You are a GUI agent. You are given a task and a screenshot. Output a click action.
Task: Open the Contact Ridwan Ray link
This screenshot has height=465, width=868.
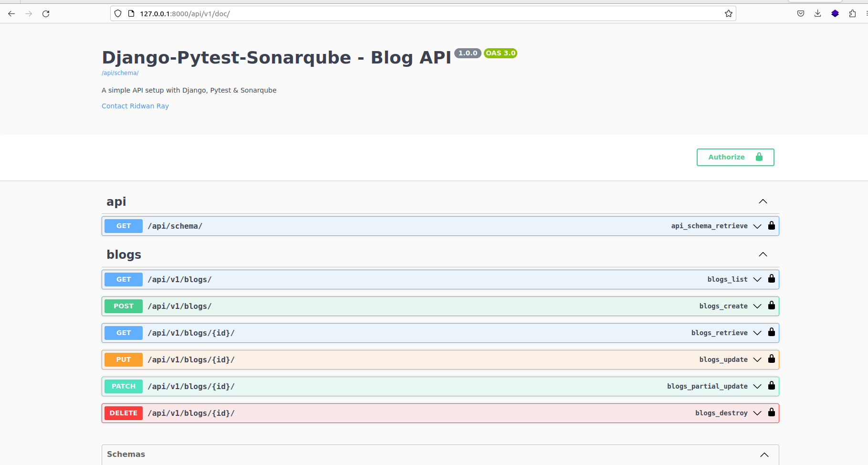[135, 106]
